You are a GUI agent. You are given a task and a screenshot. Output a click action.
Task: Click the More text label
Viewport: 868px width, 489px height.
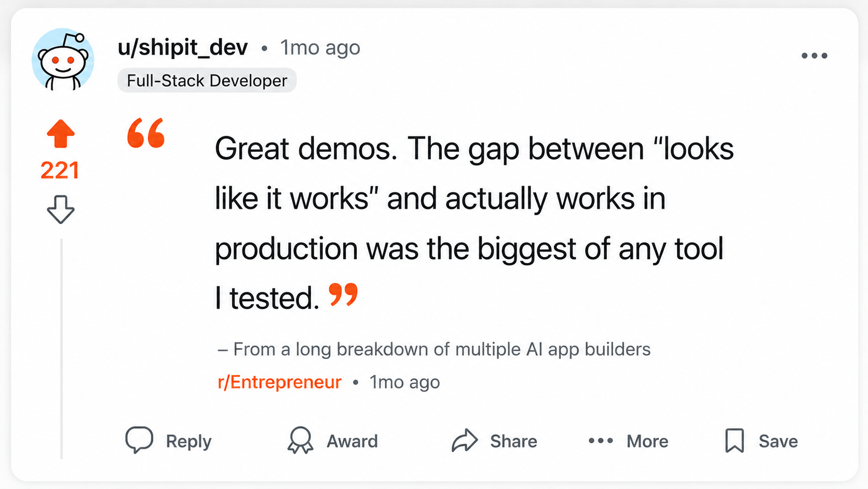(647, 441)
